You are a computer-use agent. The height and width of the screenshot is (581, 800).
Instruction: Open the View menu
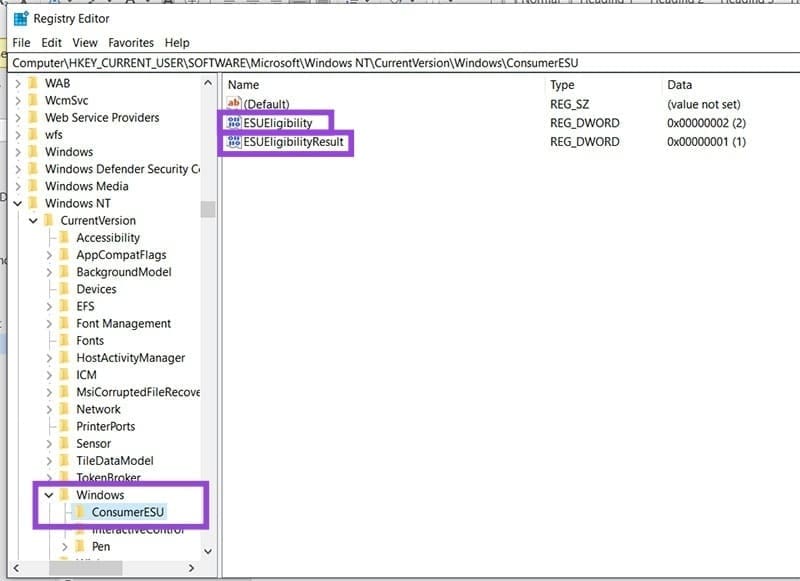(x=84, y=42)
